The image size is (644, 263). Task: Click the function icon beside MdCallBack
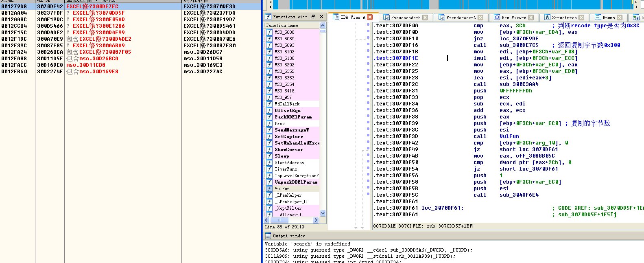[269, 104]
